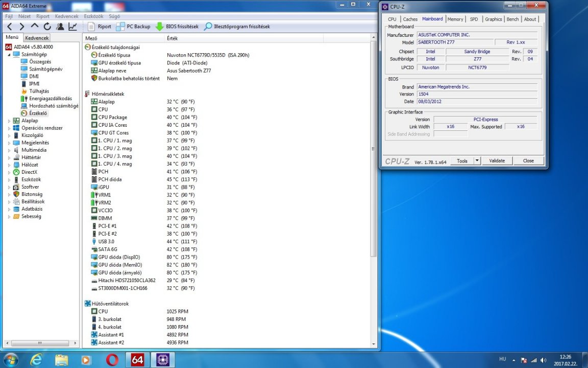Expand the Operációs rendszer tree node
This screenshot has width=588, height=368.
[9, 128]
